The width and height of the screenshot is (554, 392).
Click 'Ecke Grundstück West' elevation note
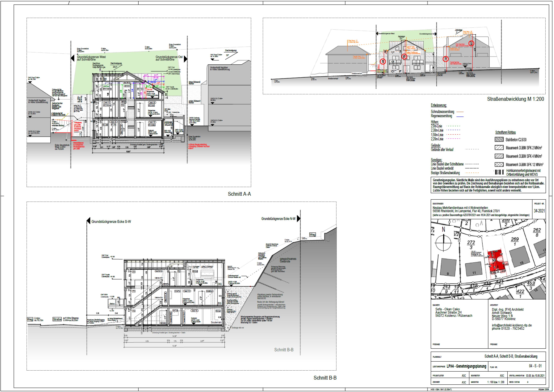pyautogui.click(x=62, y=147)
